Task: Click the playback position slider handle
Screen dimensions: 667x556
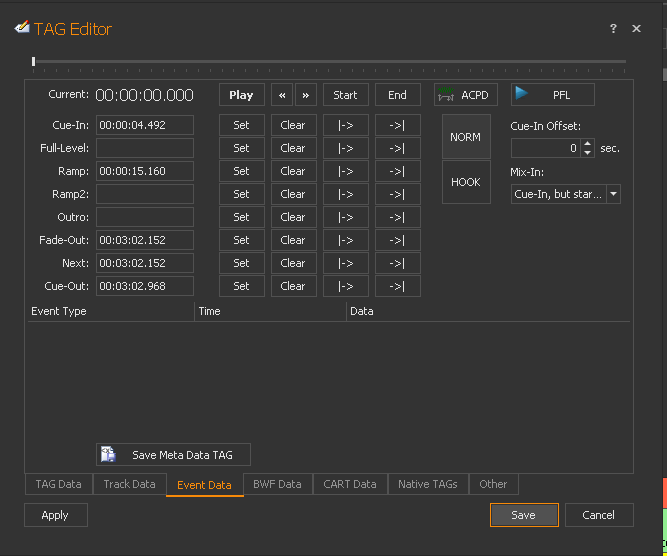Action: pos(34,62)
